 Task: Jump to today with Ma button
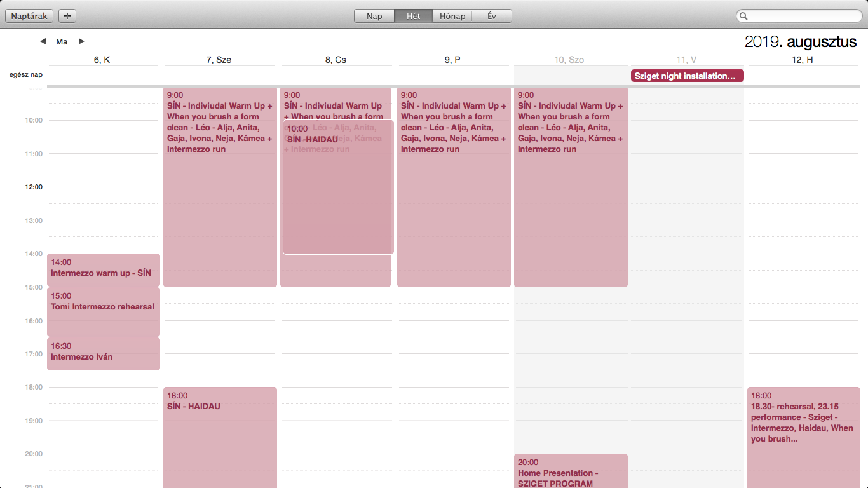(x=62, y=42)
